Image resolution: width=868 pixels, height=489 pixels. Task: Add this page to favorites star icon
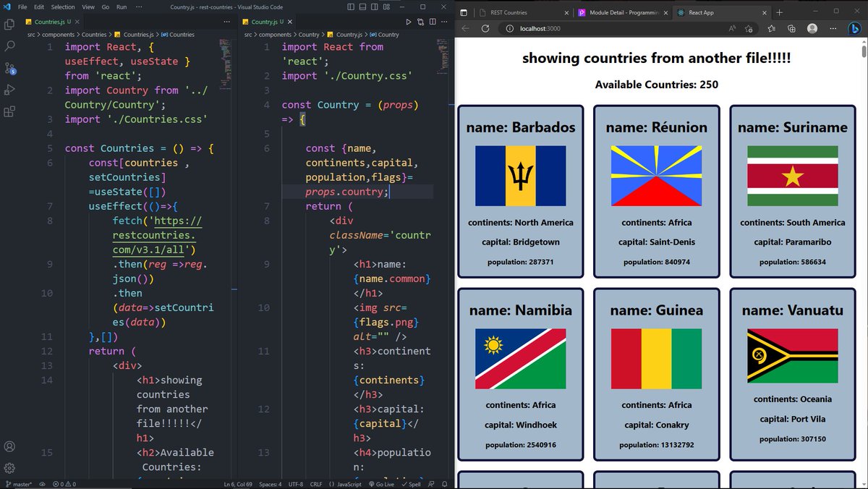pos(749,28)
